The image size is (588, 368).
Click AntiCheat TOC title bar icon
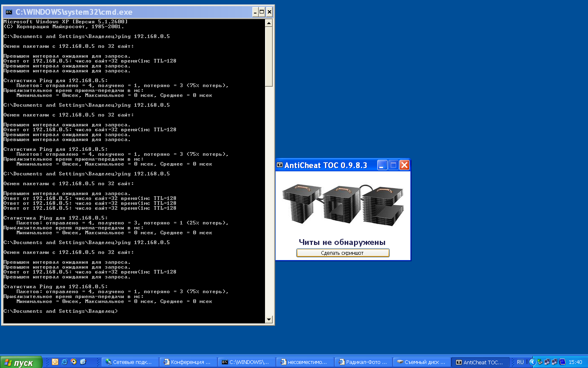(280, 165)
